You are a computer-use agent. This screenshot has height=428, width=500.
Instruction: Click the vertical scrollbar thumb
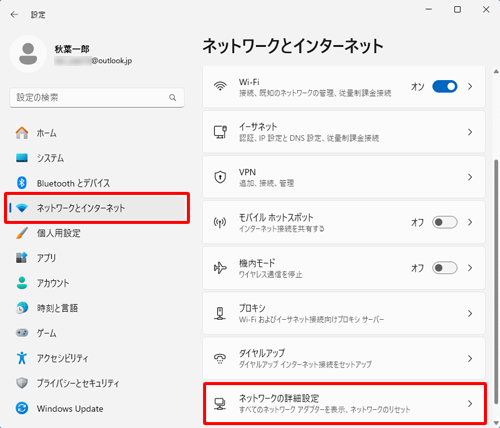point(496,282)
